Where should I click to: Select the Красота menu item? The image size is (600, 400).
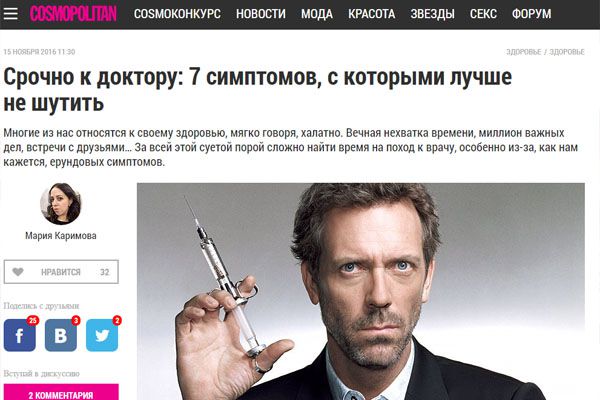click(372, 14)
